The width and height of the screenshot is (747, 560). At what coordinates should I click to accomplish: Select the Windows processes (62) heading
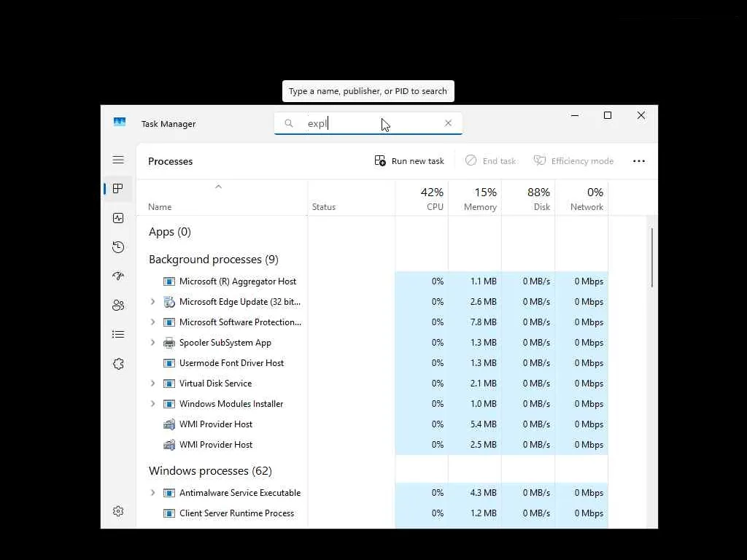(210, 471)
